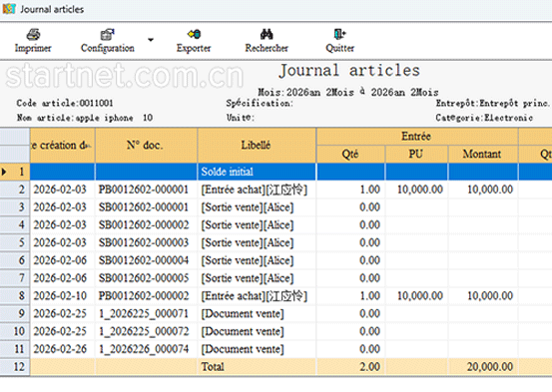Click the Entrée PU column header
The height and width of the screenshot is (392, 552).
pyautogui.click(x=416, y=155)
